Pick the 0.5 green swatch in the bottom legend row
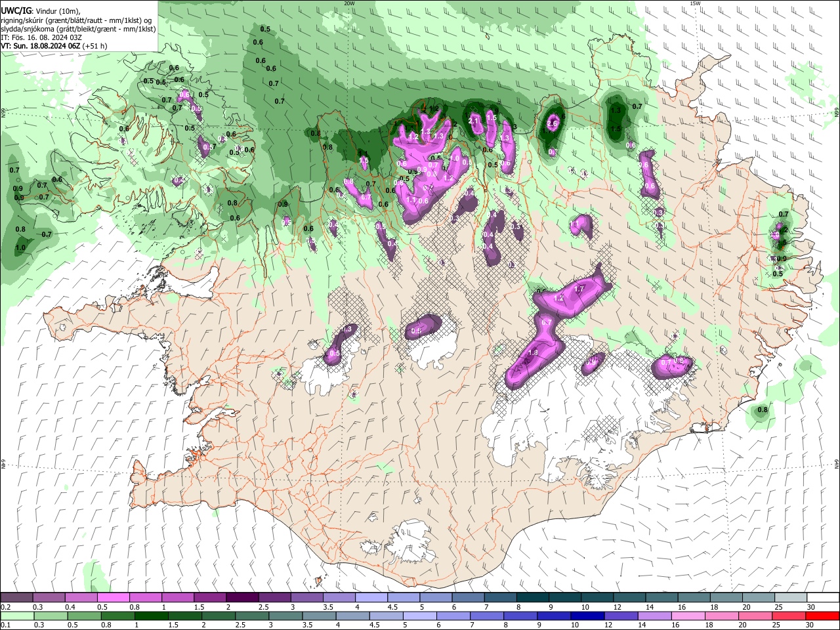This screenshot has width=840, height=630. click(84, 616)
